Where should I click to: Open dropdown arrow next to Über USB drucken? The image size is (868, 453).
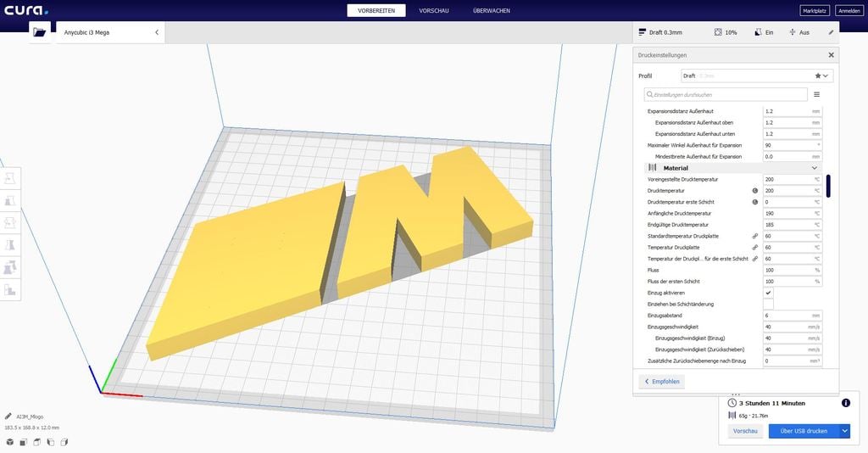(844, 431)
